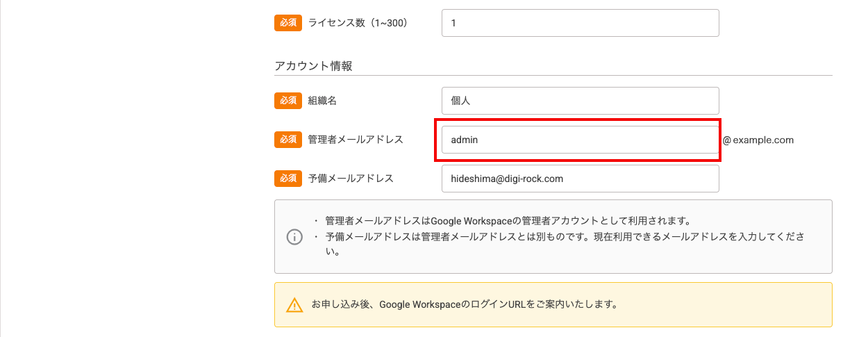Screen dimensions: 868x337
Task: Focus the ライセンス数 field containing 1
Action: click(x=581, y=23)
